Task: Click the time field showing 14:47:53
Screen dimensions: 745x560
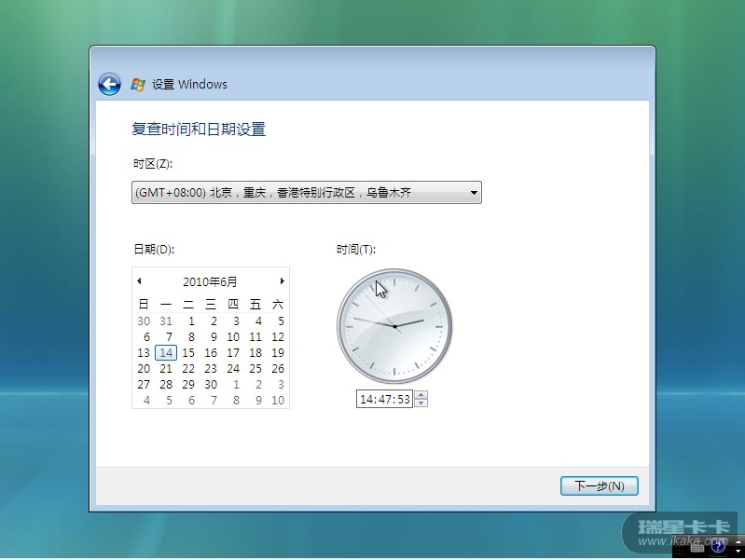Action: tap(384, 399)
